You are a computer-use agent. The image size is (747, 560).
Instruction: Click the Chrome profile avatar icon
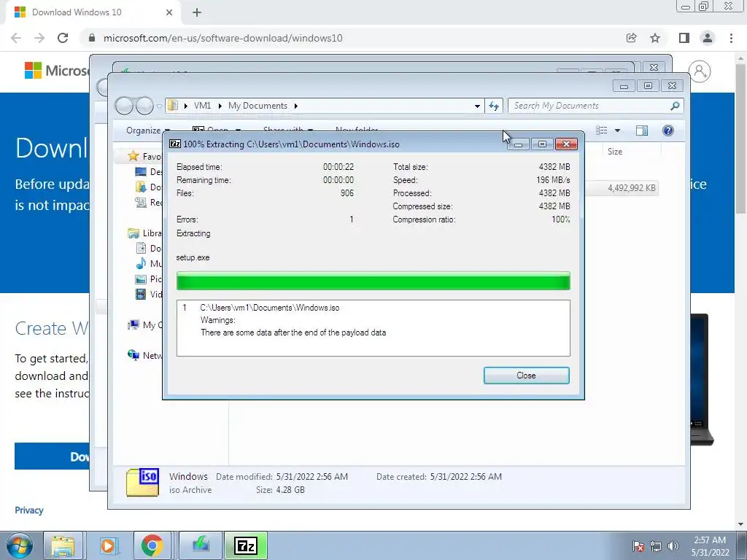(708, 38)
